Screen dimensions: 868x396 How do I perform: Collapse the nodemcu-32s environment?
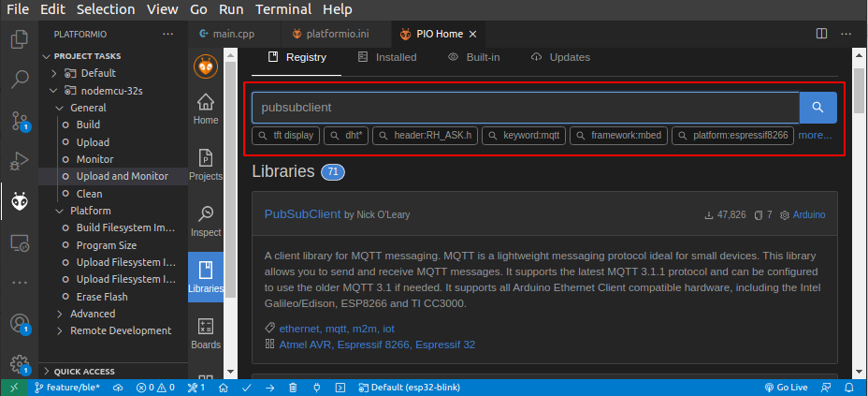pos(54,90)
